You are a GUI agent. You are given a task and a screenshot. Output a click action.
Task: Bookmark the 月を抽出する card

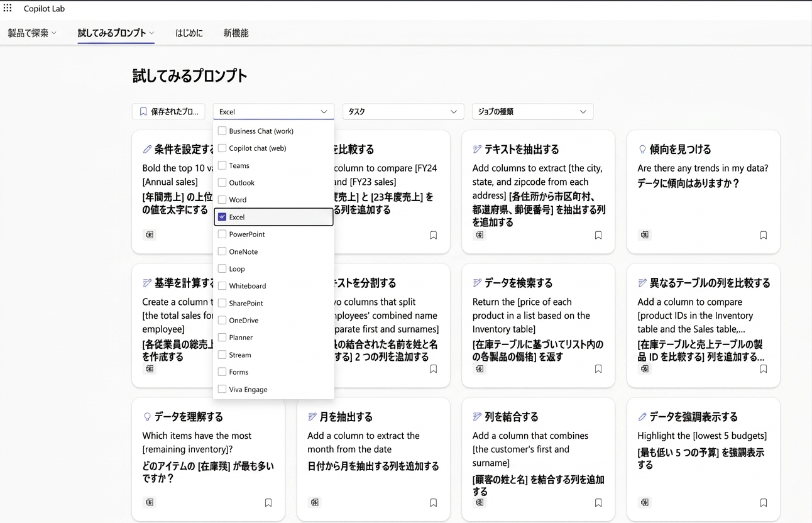(x=434, y=503)
